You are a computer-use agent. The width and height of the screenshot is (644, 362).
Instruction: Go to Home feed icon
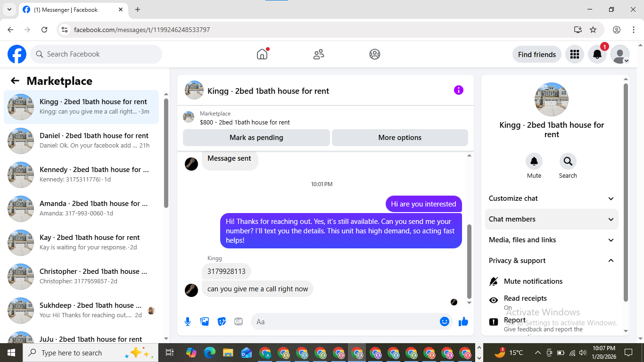pos(262,54)
